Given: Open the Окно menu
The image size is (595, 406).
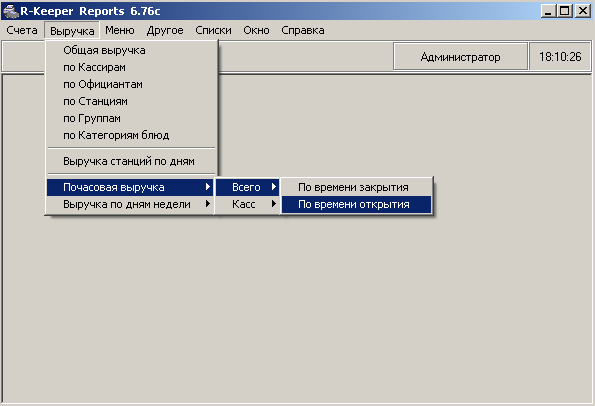Looking at the screenshot, I should tap(257, 30).
